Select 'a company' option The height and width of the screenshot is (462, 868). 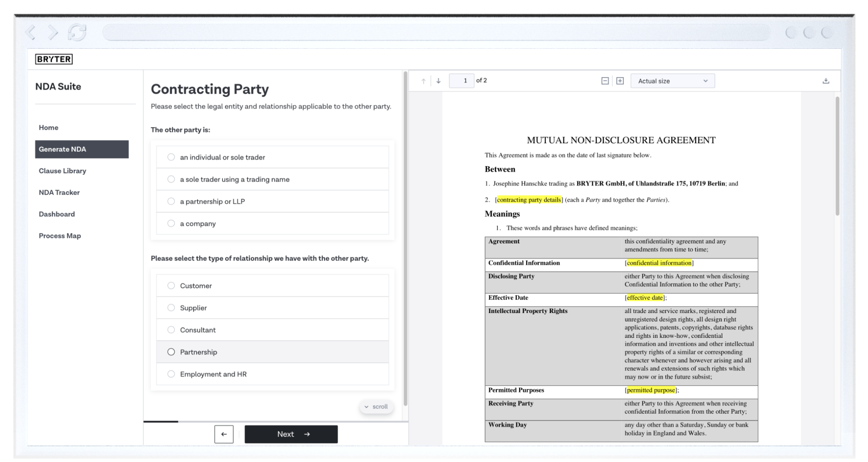click(273, 224)
